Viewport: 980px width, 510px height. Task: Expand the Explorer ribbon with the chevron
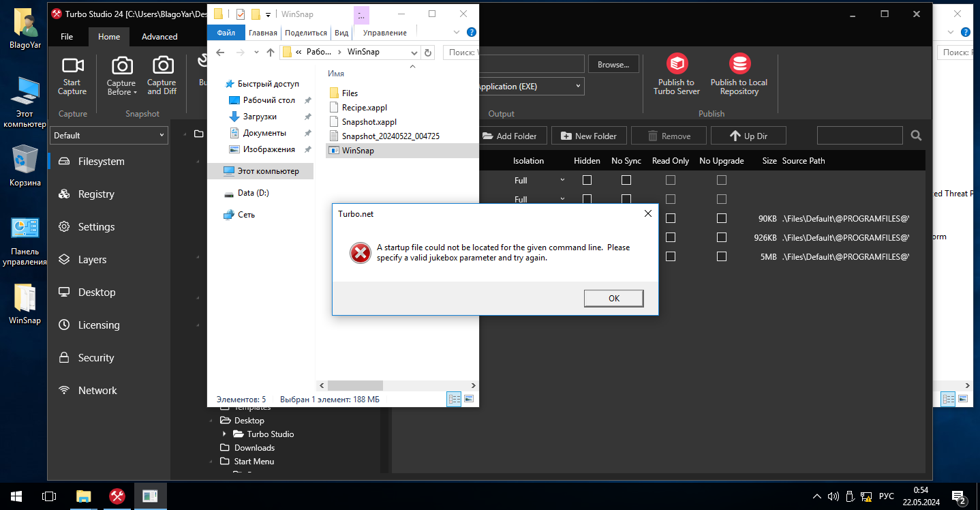pyautogui.click(x=456, y=32)
